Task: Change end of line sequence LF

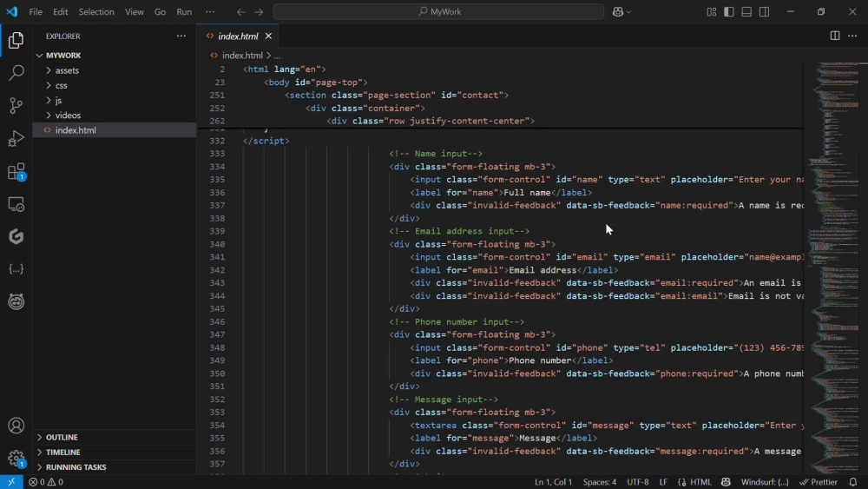Action: point(663,482)
